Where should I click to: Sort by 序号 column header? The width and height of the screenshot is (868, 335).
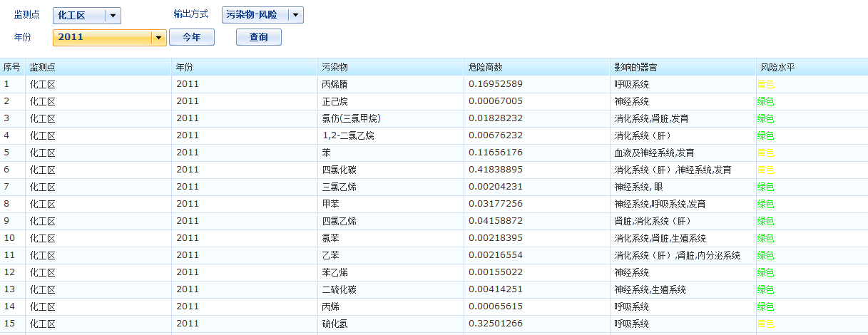point(12,67)
